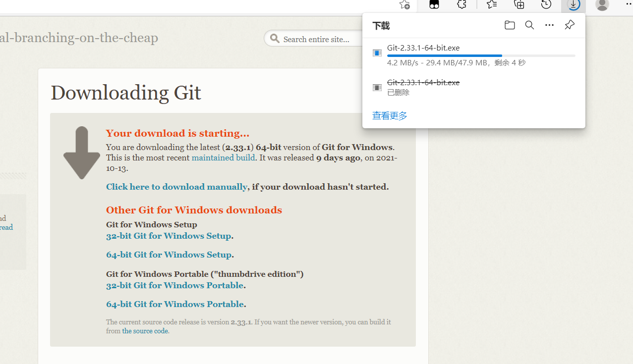Toggle the Downloads toolbar button
633x364 pixels.
(574, 5)
